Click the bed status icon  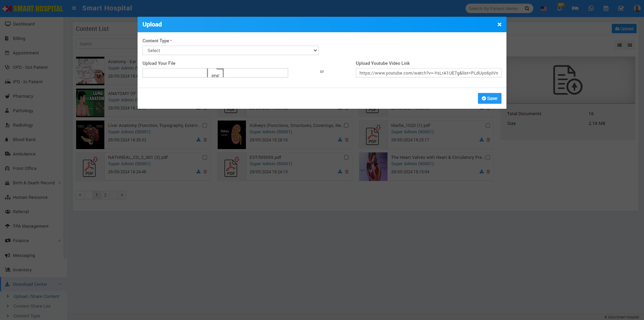[x=575, y=8]
